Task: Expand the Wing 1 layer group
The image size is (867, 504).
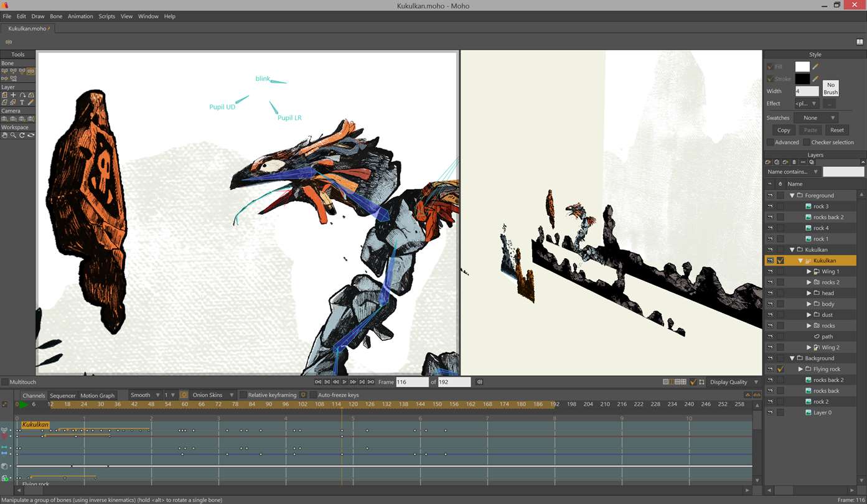Action: pyautogui.click(x=809, y=272)
